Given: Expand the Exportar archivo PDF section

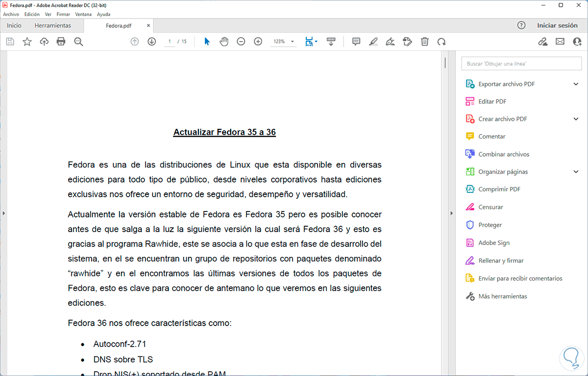Looking at the screenshot, I should click(576, 84).
